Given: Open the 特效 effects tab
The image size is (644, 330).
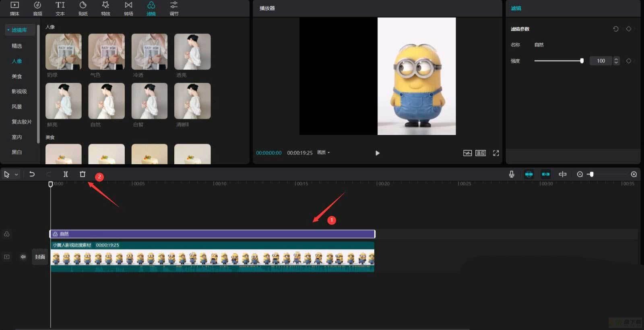Looking at the screenshot, I should 105,8.
